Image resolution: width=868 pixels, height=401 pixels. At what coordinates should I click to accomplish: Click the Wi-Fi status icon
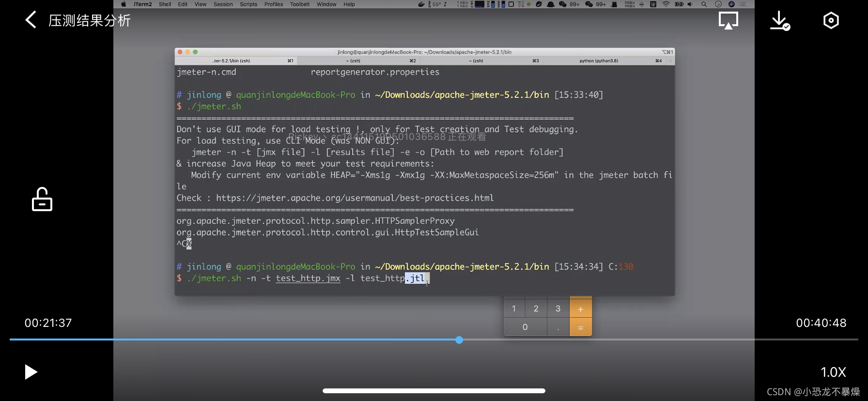(666, 4)
